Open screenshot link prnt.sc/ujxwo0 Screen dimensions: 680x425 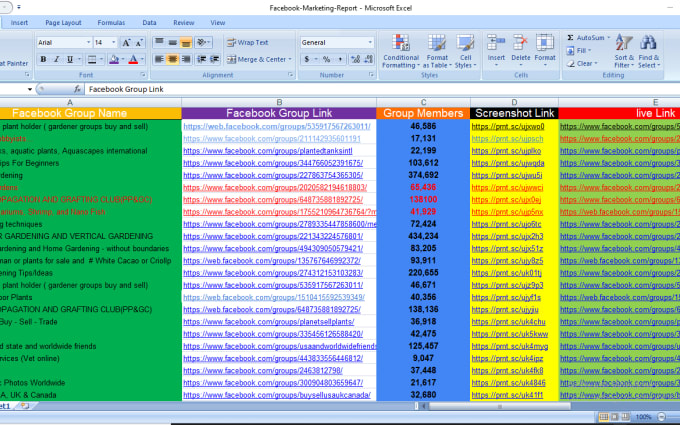click(x=508, y=127)
